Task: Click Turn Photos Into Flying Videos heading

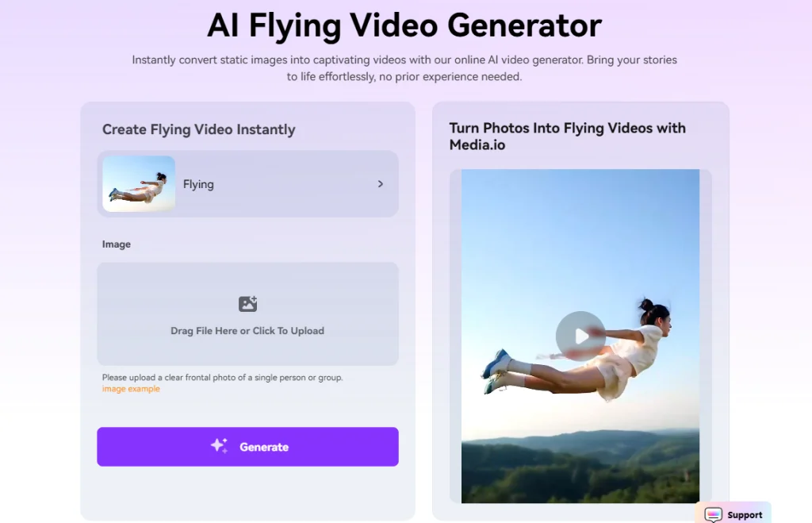Action: pos(568,137)
